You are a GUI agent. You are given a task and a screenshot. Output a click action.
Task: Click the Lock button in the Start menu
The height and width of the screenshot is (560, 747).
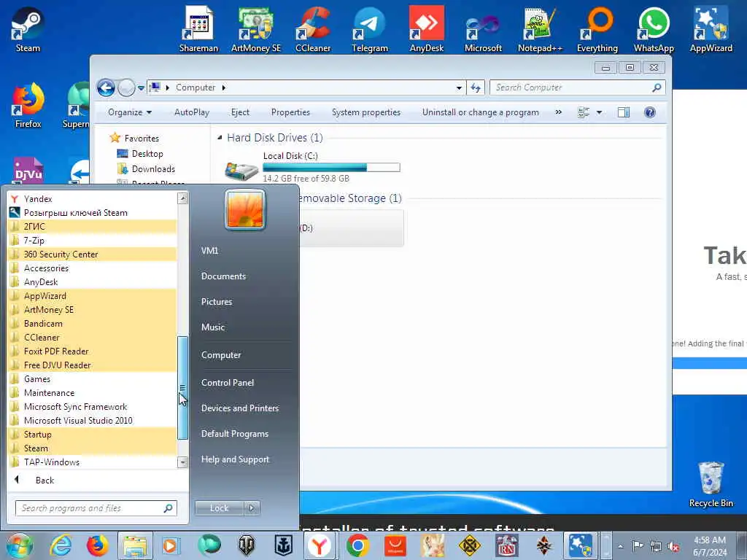[219, 508]
